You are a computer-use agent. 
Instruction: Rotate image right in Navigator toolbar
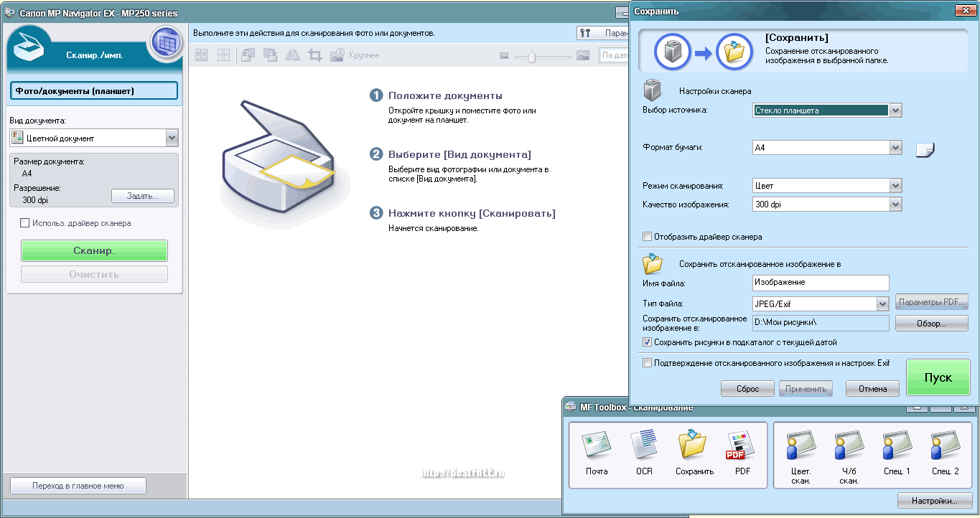[x=270, y=55]
